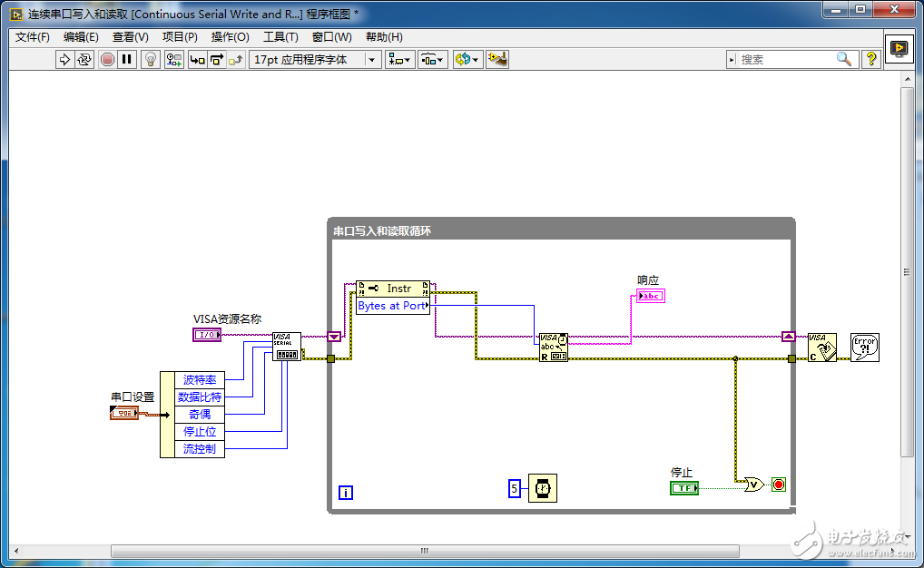The height and width of the screenshot is (568, 924).
Task: Start Run Continuously from the toolbar
Action: (x=84, y=60)
